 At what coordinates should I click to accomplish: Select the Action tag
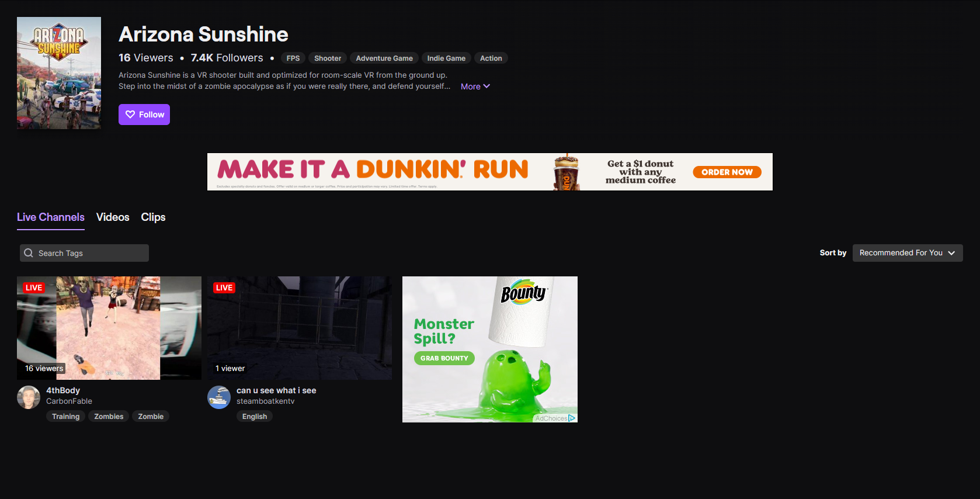tap(491, 58)
